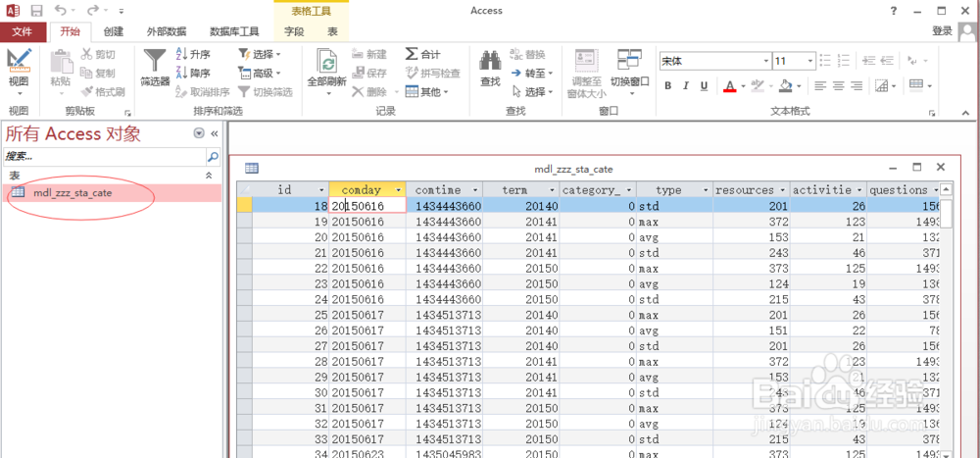Switch to the 外部数据 external data tab
980x458 pixels.
pyautogui.click(x=166, y=32)
